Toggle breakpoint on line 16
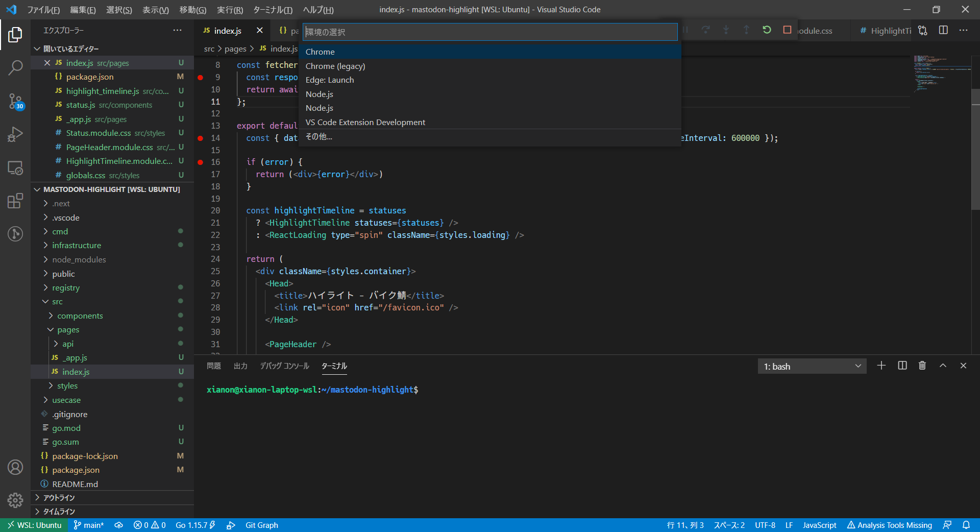Screen dimensions: 980x532 (x=201, y=162)
